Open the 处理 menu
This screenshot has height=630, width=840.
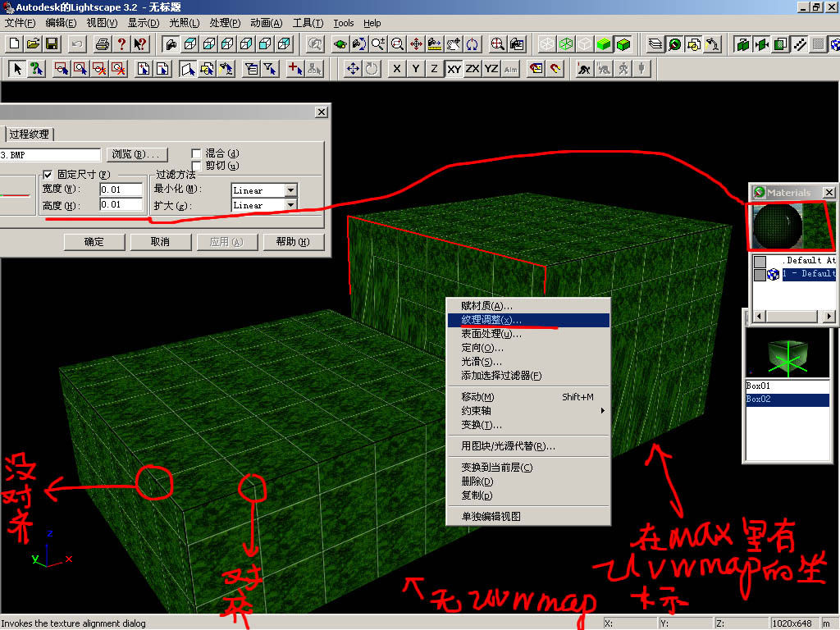(225, 23)
